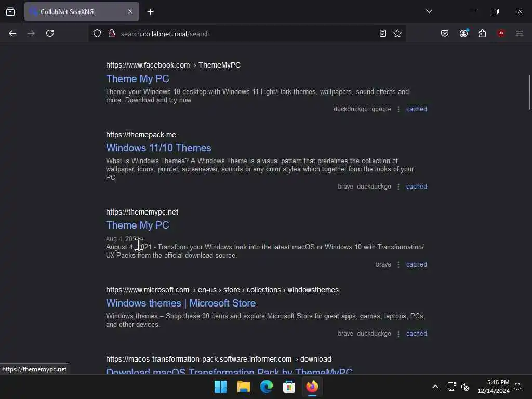
Task: Toggle reader view icon
Action: (383, 33)
